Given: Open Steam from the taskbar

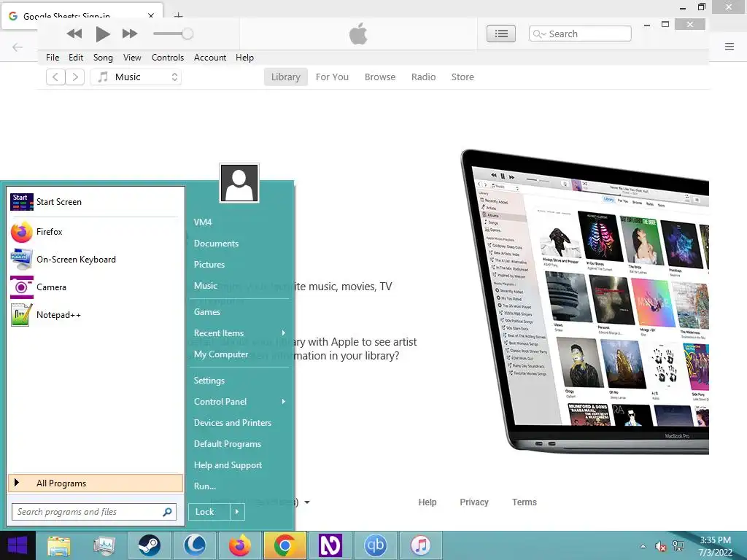Looking at the screenshot, I should pos(149,545).
